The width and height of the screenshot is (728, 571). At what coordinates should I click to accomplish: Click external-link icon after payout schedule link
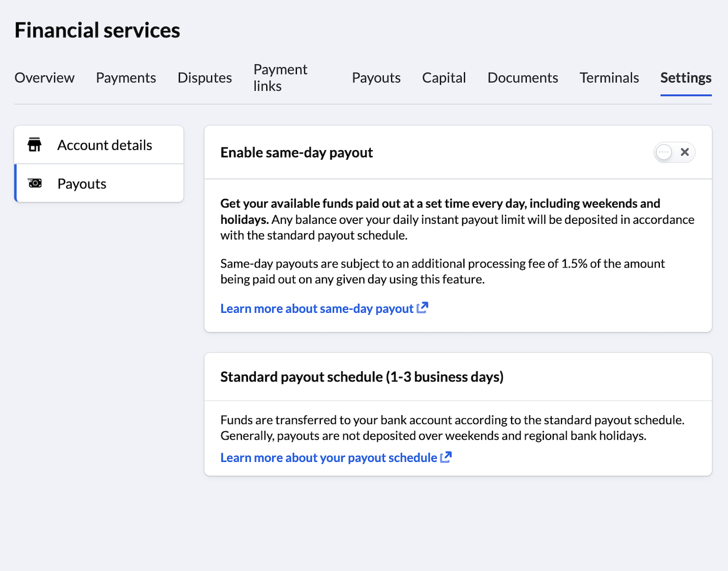(446, 457)
